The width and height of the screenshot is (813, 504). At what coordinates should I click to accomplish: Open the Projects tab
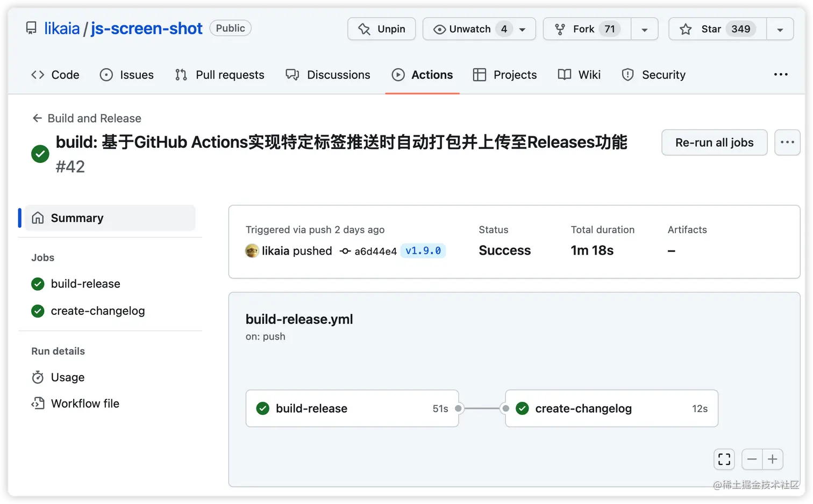(x=504, y=75)
